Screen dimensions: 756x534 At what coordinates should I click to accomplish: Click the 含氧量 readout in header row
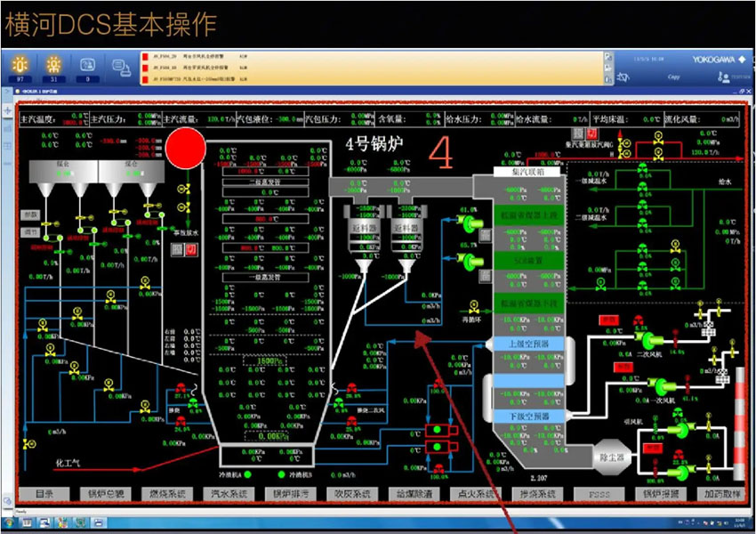tap(409, 118)
